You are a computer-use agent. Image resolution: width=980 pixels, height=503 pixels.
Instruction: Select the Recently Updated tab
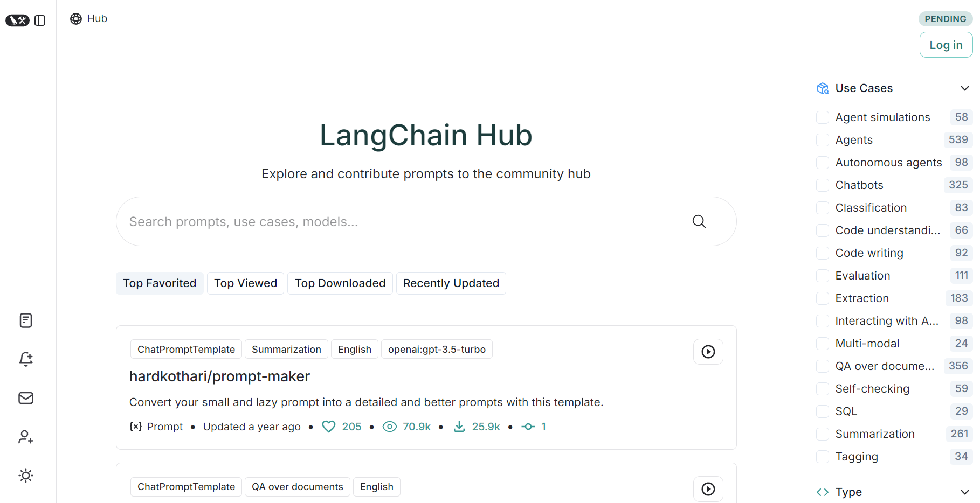click(x=451, y=283)
